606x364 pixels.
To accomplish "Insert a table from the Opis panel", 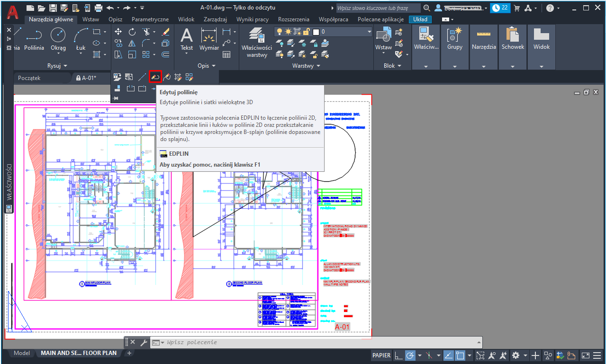I will point(226,54).
